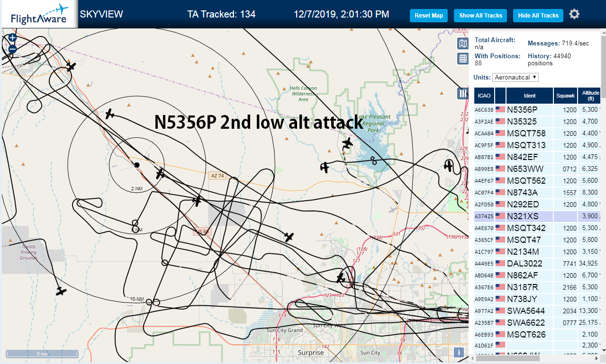606x364 pixels.
Task: Click the SKYVIEW title in header
Action: (101, 14)
